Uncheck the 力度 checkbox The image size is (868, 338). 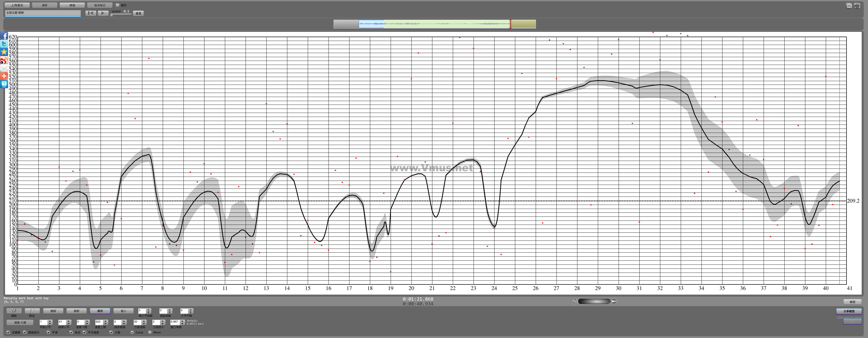(111, 332)
